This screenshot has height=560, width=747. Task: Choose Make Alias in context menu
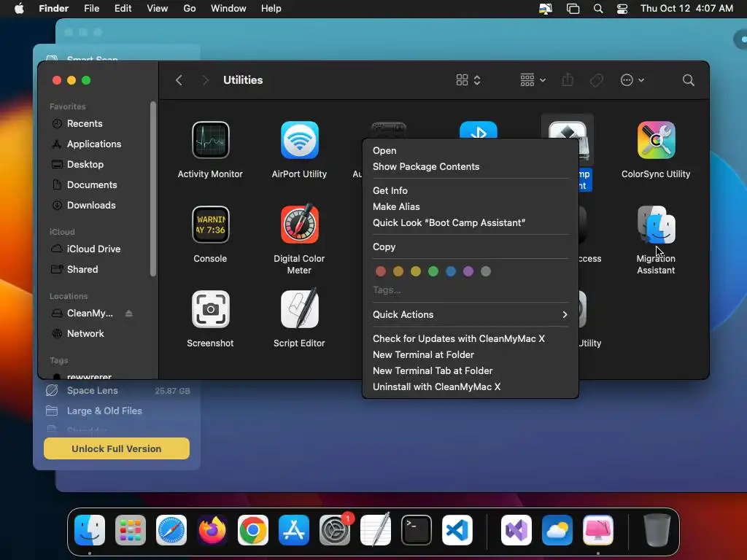point(471,206)
